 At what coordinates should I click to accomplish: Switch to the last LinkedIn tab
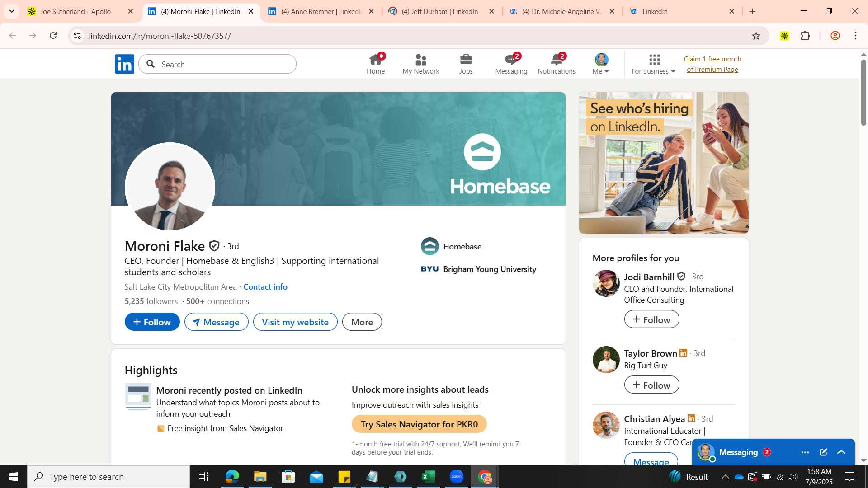point(682,11)
